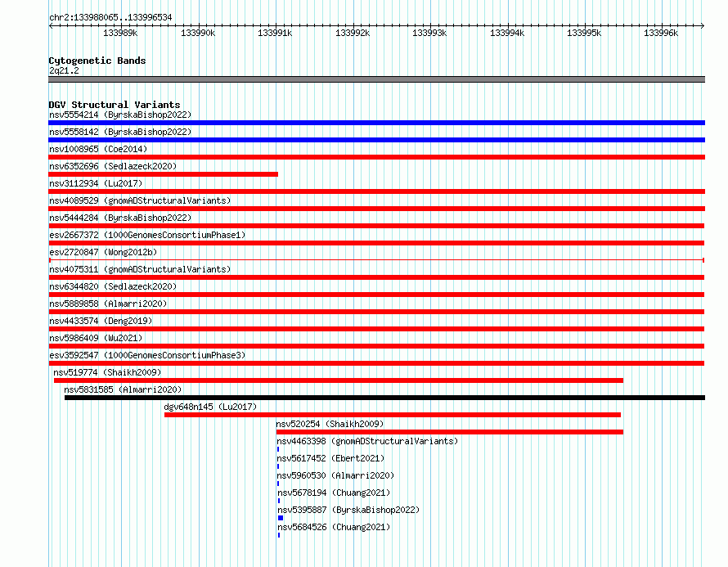Image resolution: width=728 pixels, height=567 pixels.
Task: Open variant nsv5444284 (ByrskaBishop2022) label
Action: click(x=120, y=218)
